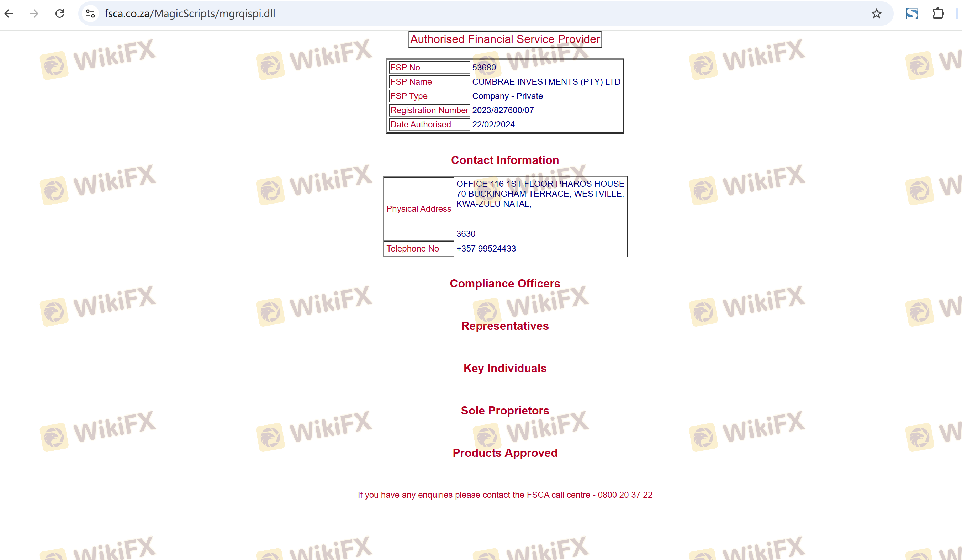Image resolution: width=962 pixels, height=560 pixels.
Task: Open site information icon in address bar
Action: [x=90, y=14]
